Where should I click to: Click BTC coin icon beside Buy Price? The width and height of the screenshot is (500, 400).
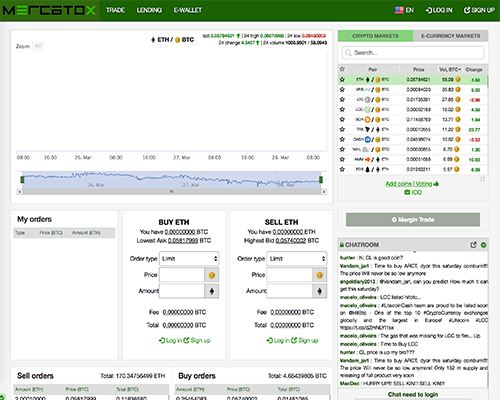point(212,275)
